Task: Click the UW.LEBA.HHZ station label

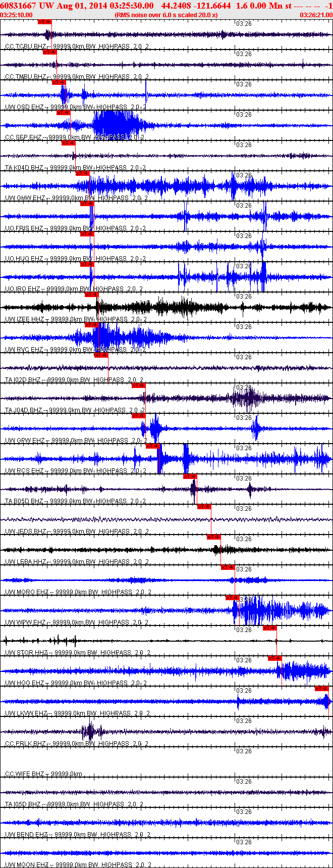Action: pyautogui.click(x=25, y=562)
